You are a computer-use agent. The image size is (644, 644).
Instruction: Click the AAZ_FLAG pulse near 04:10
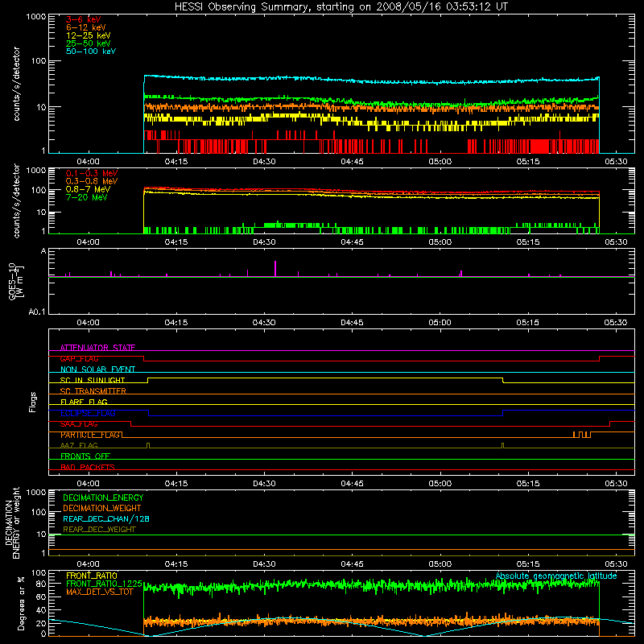(148, 445)
